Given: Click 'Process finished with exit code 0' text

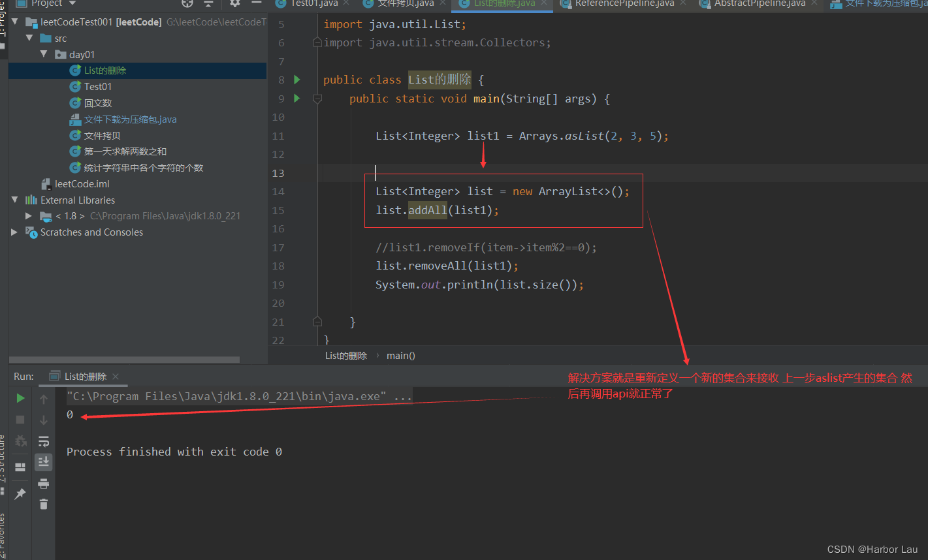Looking at the screenshot, I should [x=174, y=452].
